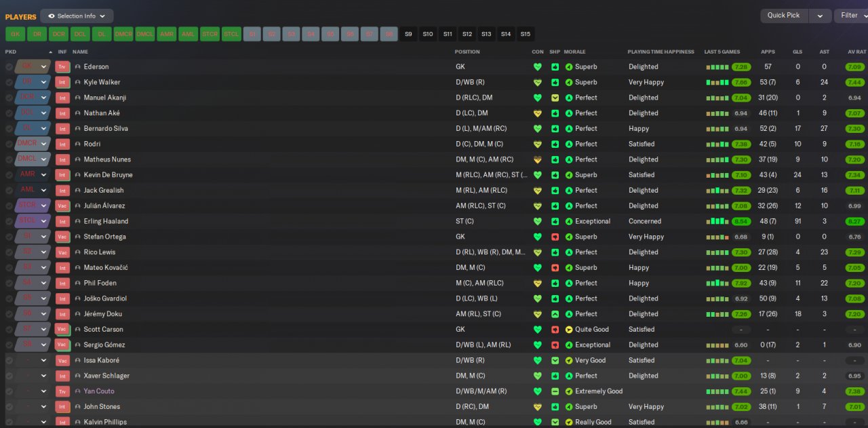Toggle the picked checkmark for Xaver Schlager
This screenshot has width=868, height=428.
pyautogui.click(x=9, y=376)
